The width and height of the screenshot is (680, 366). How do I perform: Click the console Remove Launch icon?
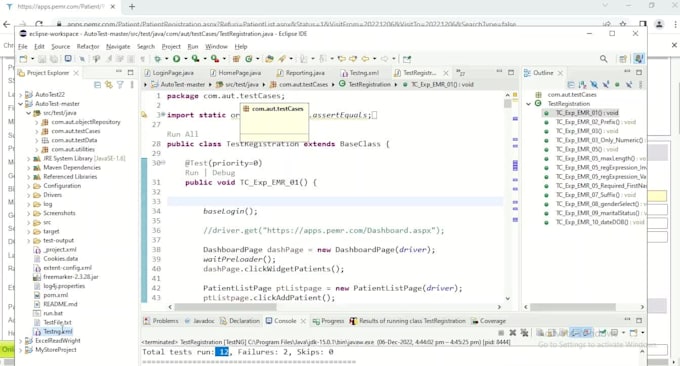[513, 333]
